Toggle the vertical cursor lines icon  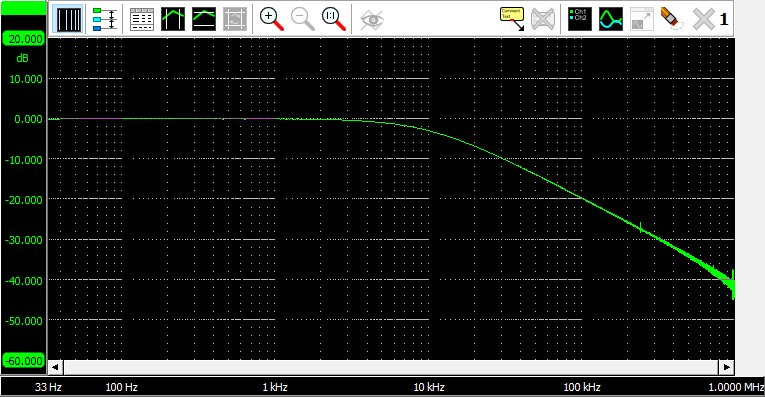coord(69,20)
